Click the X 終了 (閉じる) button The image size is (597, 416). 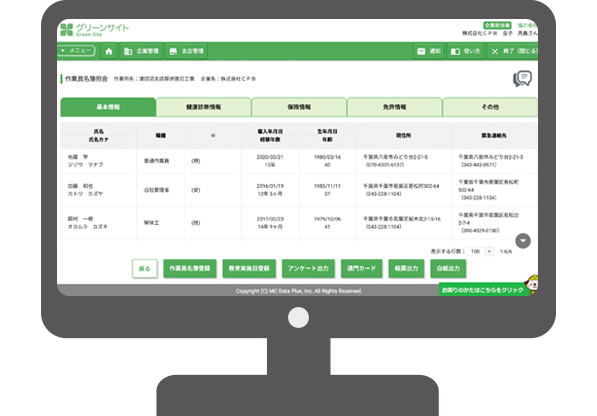pyautogui.click(x=512, y=51)
